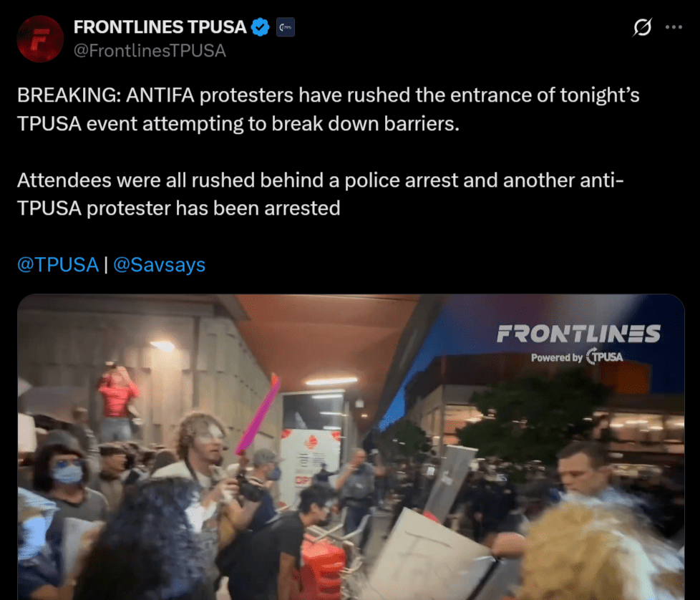Open the three-dot more options menu
700x600 pixels.
click(674, 27)
